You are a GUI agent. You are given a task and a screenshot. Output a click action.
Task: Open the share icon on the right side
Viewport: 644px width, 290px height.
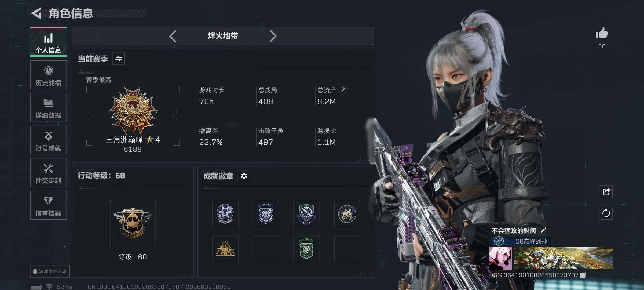click(x=606, y=192)
